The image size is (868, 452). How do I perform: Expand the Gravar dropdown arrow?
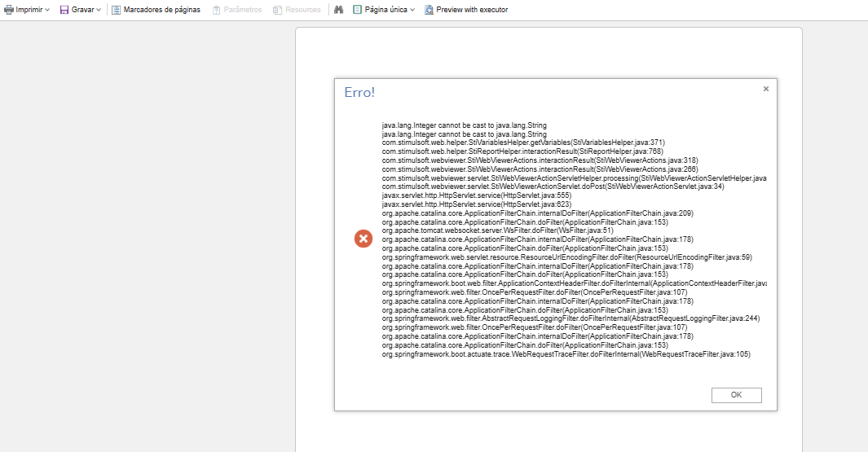[99, 10]
